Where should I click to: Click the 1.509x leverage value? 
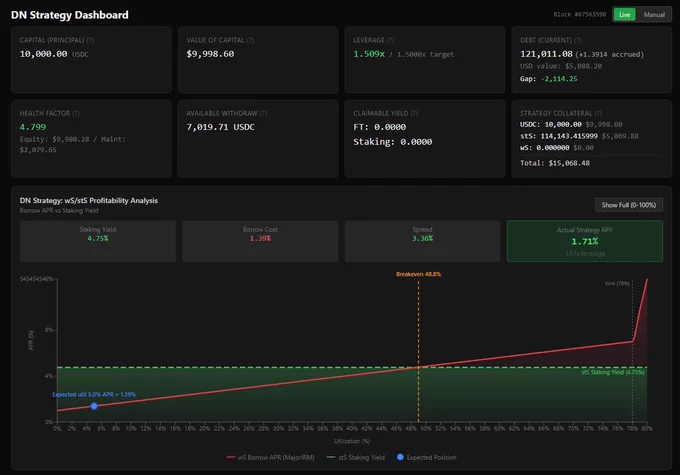click(369, 54)
